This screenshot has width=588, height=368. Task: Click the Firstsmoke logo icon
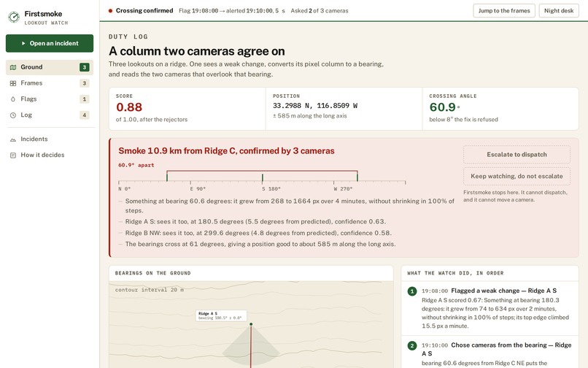point(14,17)
